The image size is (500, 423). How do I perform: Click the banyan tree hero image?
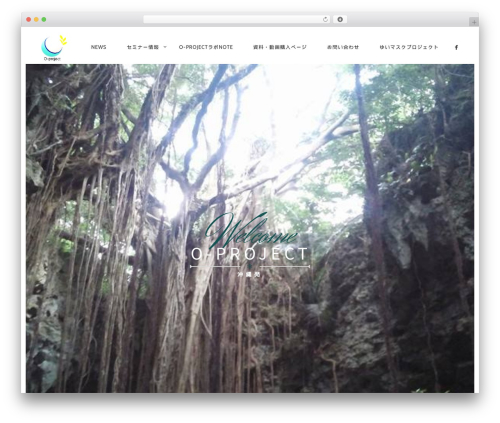[x=250, y=228]
